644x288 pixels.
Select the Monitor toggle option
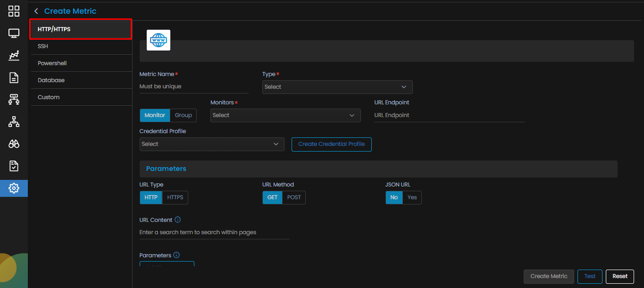coord(155,115)
